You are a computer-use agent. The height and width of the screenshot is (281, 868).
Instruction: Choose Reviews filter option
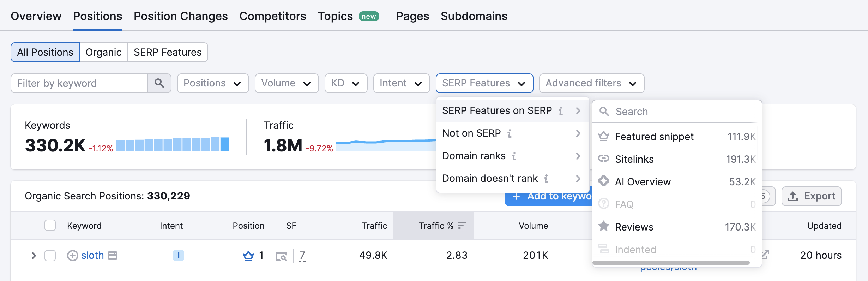[677, 227]
